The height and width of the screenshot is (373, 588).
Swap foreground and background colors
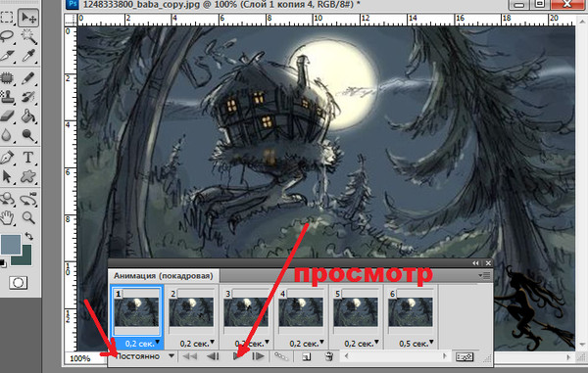(x=29, y=236)
